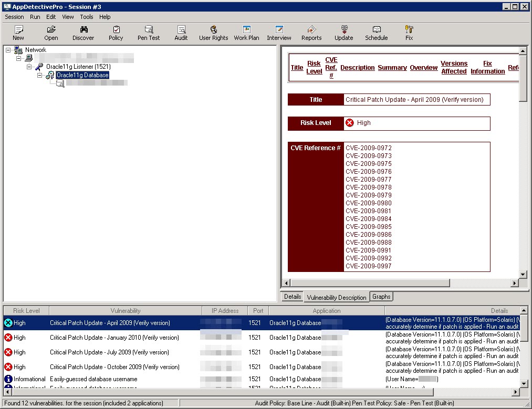Screen dimensions: 532x409
Task: Collapse the Network tree node
Action: coord(8,50)
